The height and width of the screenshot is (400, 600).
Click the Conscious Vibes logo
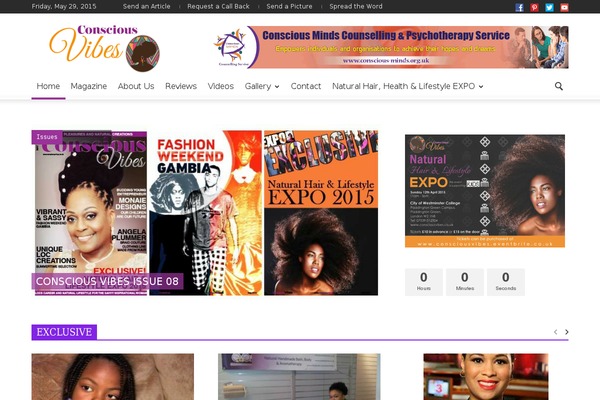104,48
